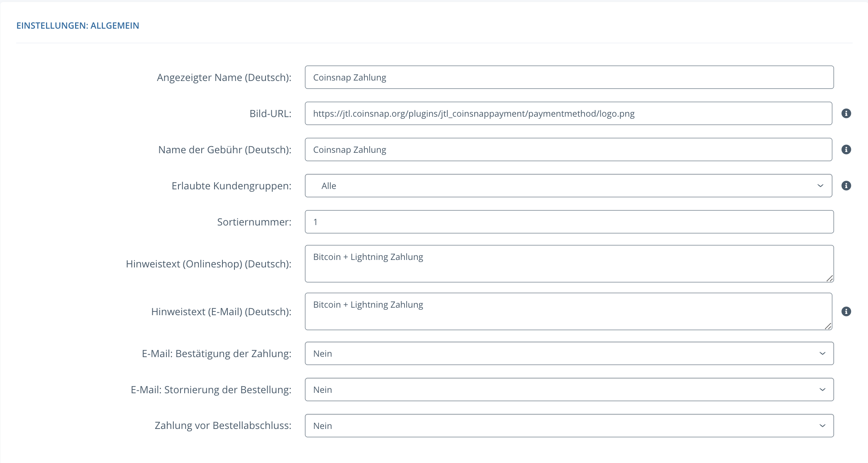Click the Einstellungen: Allgemein heading
This screenshot has height=463, width=868.
coord(78,26)
